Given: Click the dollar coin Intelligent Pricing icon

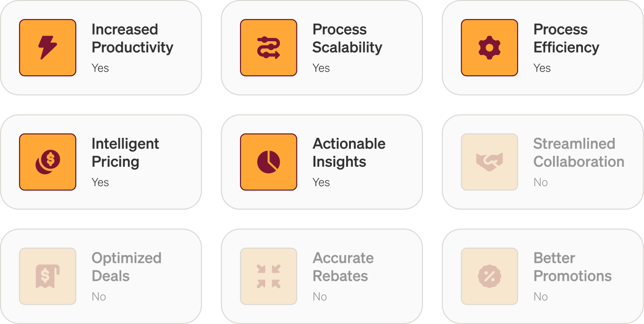Looking at the screenshot, I should tap(47, 162).
